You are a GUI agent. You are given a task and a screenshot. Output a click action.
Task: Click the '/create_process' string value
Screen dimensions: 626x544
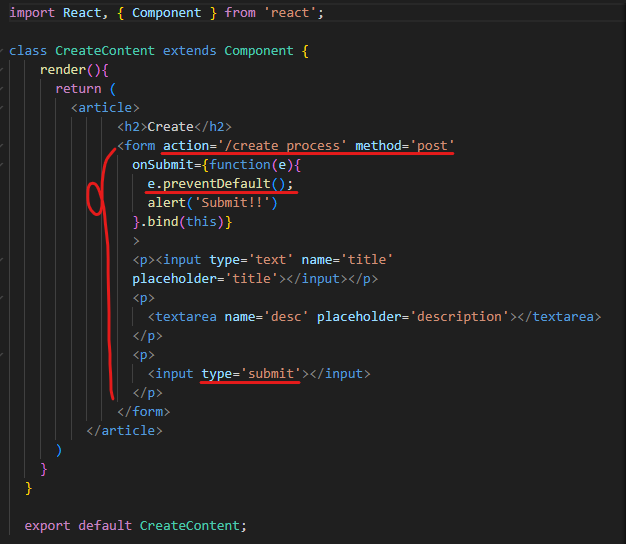[282, 146]
